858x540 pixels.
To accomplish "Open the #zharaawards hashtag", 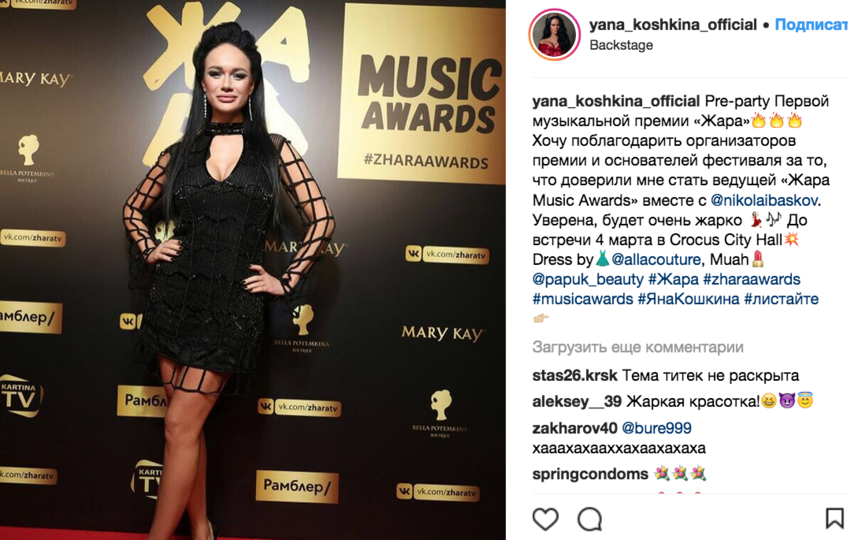I will pos(751,279).
